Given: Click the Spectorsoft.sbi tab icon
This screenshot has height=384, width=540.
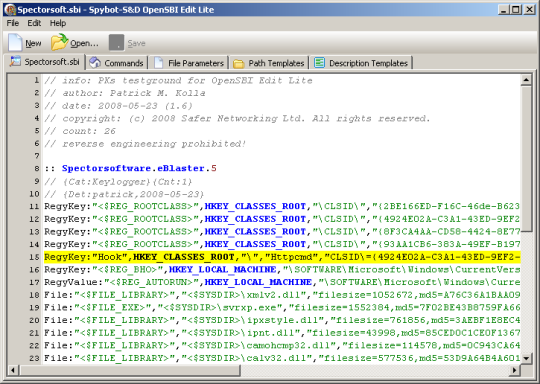Looking at the screenshot, I should pos(15,62).
